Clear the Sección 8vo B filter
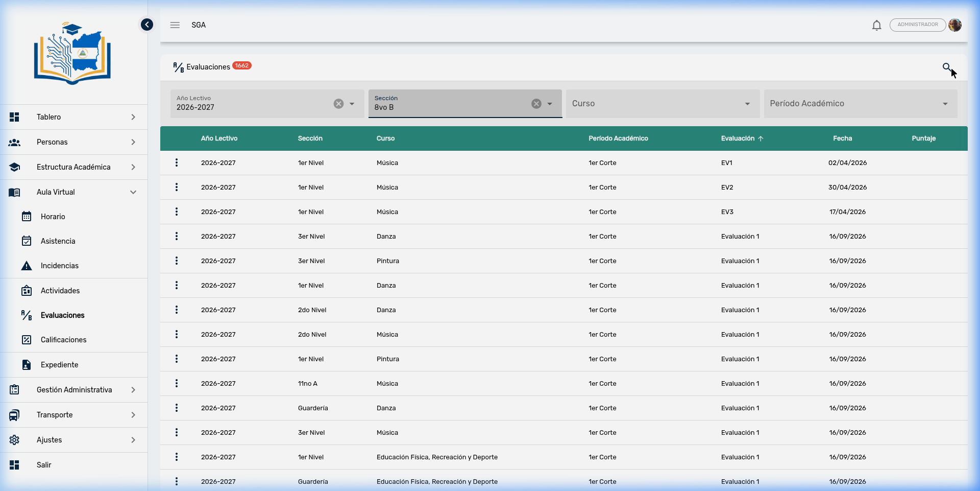Image resolution: width=980 pixels, height=491 pixels. (536, 104)
